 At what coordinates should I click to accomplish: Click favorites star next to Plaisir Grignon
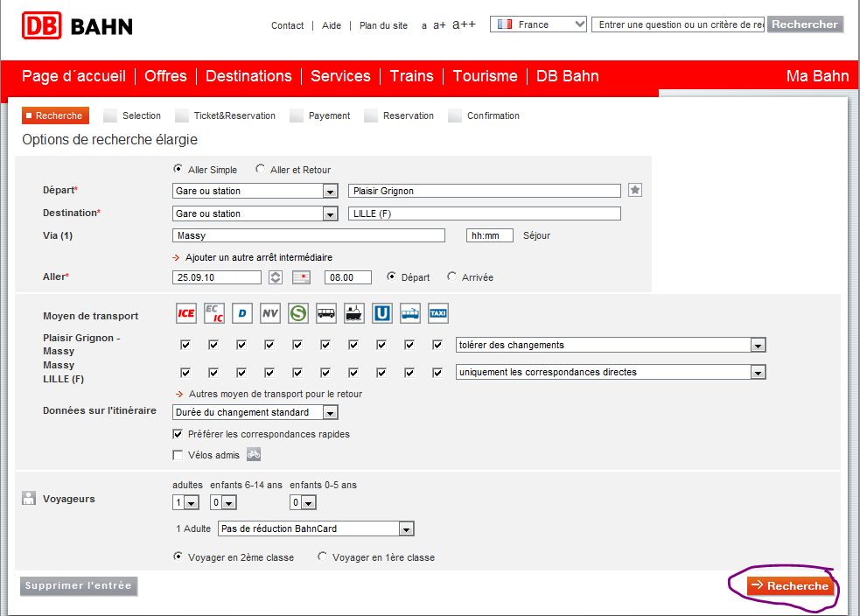tap(635, 191)
